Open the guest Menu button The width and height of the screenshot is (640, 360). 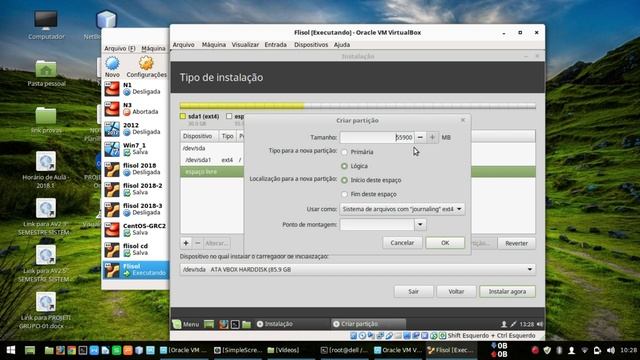[186, 324]
